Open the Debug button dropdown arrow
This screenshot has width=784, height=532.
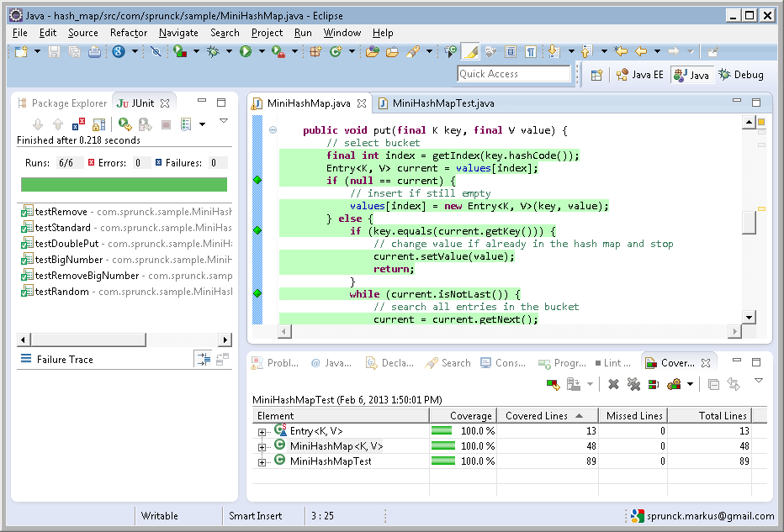229,51
